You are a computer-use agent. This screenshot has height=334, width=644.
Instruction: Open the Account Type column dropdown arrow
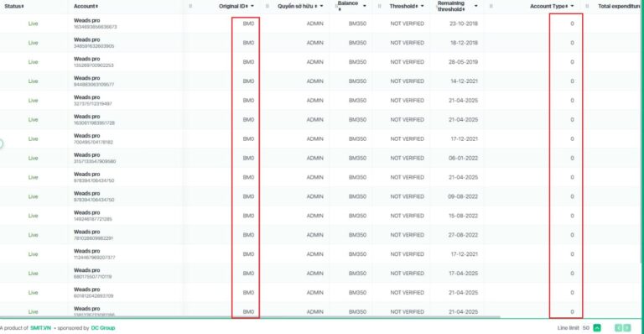(x=572, y=6)
